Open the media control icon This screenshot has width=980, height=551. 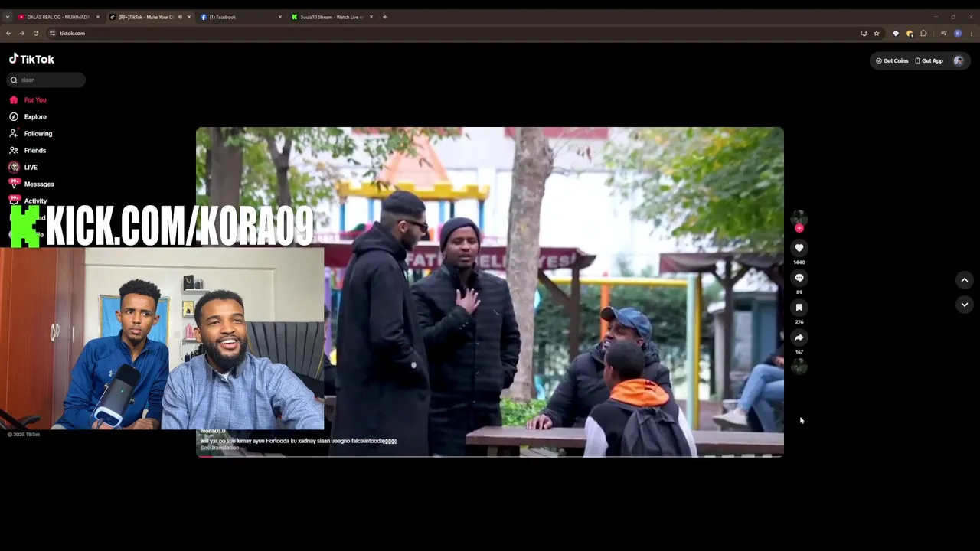(x=944, y=33)
